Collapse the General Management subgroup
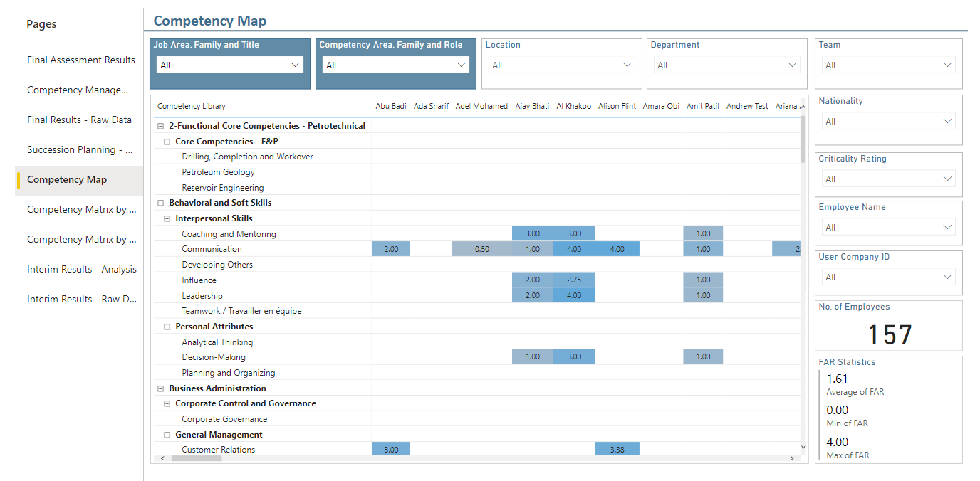This screenshot has height=481, width=980. coord(167,435)
